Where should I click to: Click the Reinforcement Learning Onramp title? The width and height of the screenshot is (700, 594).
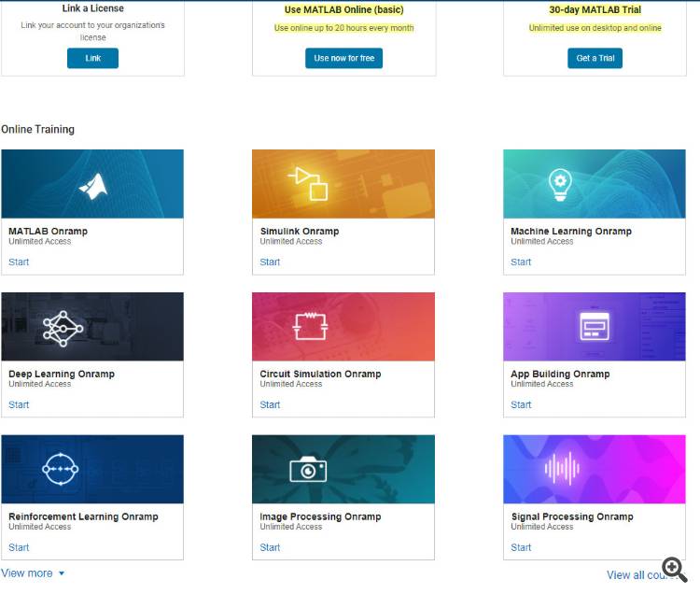pyautogui.click(x=83, y=516)
